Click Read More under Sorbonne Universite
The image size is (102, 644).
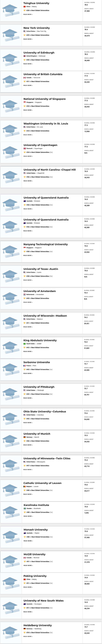pos(28,373)
